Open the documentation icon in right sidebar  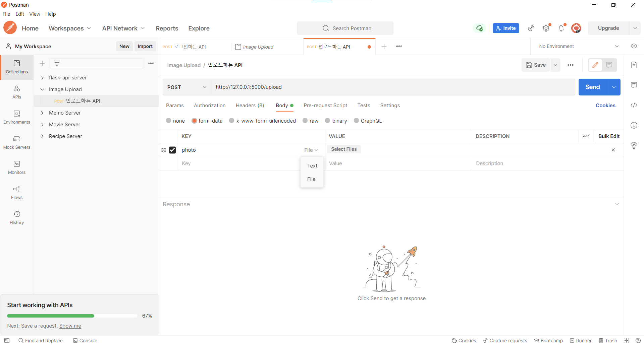tap(634, 65)
